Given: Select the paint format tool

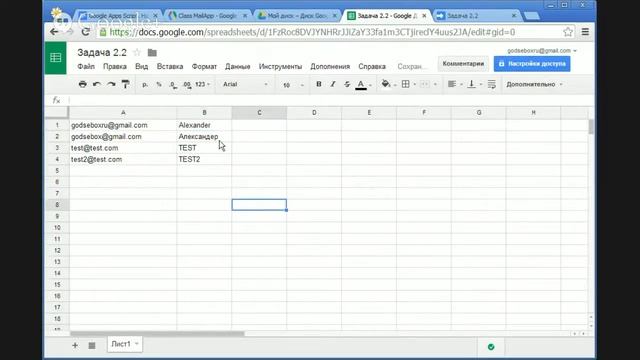Looking at the screenshot, I should coord(126,84).
